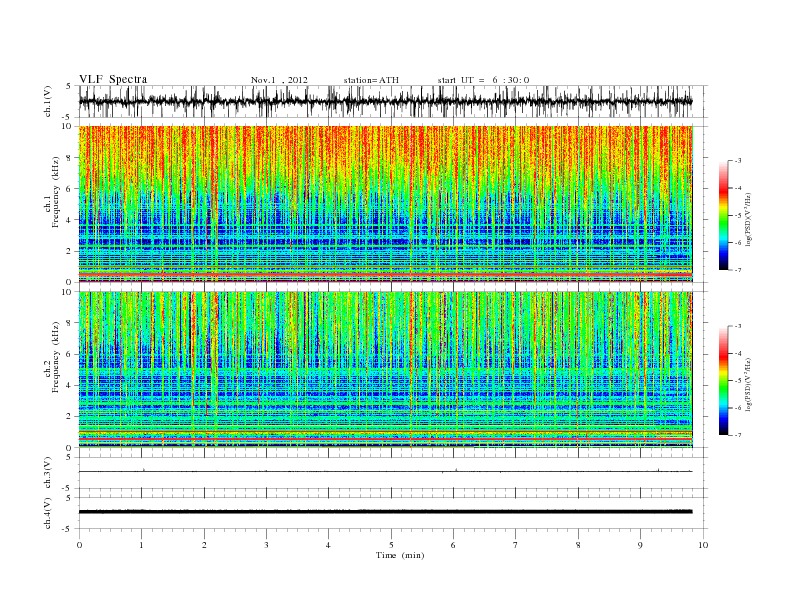Image resolution: width=792 pixels, height=612 pixels.
Task: Click the "4" kHz tick on ch.2 spectrogram axis
Action: point(70,385)
